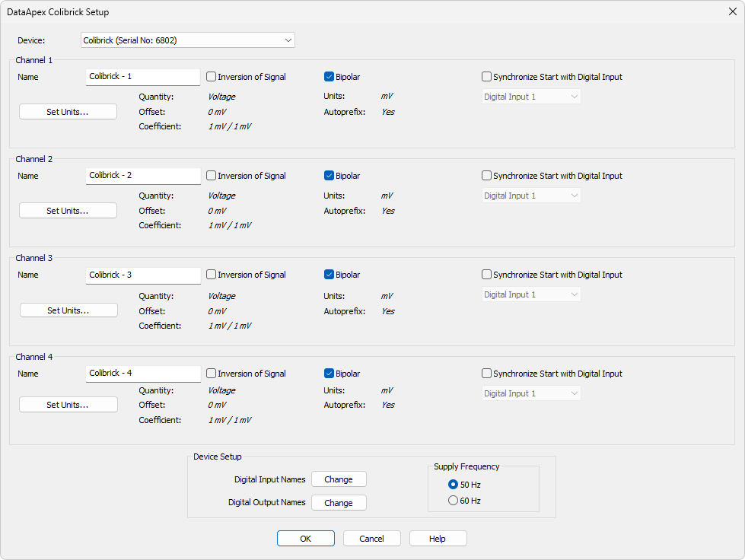Viewport: 745px width, 560px height.
Task: Expand Channel 4 Digital Input dropdown
Action: click(531, 393)
